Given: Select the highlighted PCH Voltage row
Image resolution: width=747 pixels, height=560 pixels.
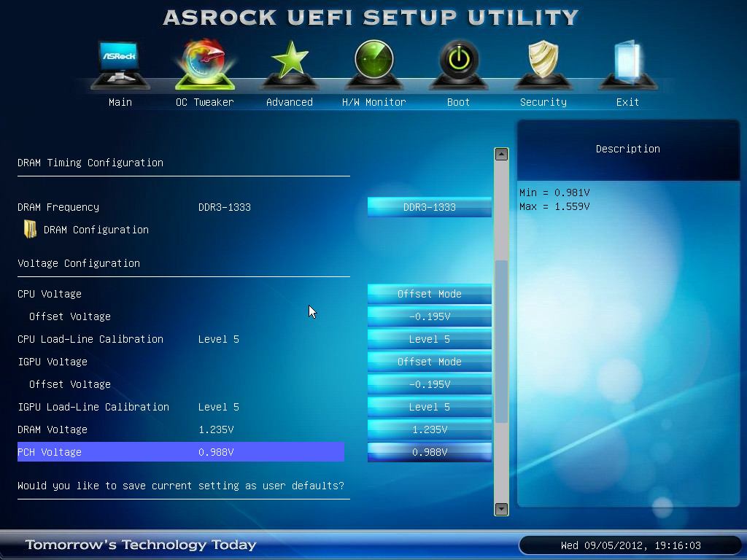Looking at the screenshot, I should click(181, 452).
